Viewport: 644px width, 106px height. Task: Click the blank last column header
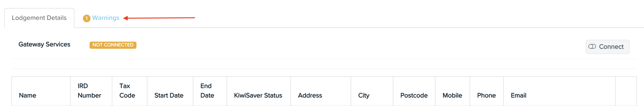(x=626, y=91)
